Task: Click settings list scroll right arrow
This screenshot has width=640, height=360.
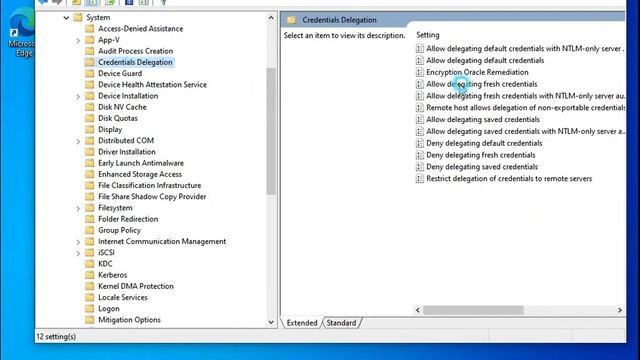Action: coord(620,310)
